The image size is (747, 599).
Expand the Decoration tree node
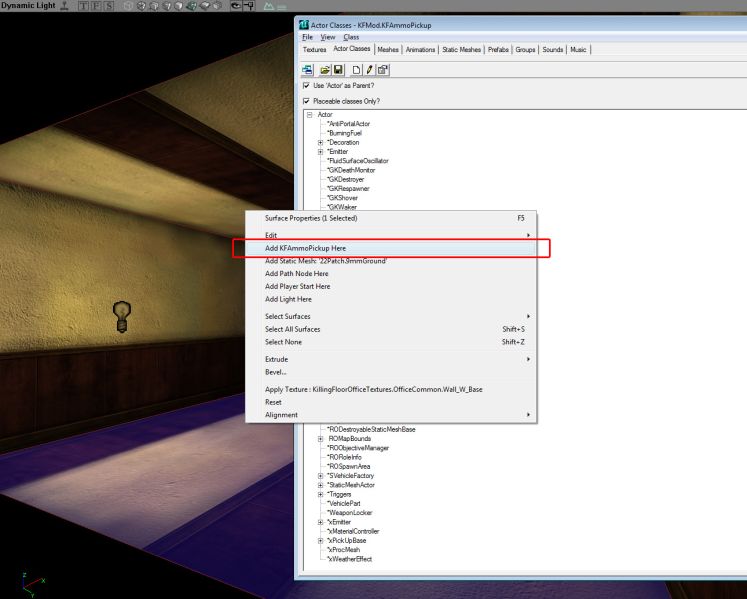321,142
